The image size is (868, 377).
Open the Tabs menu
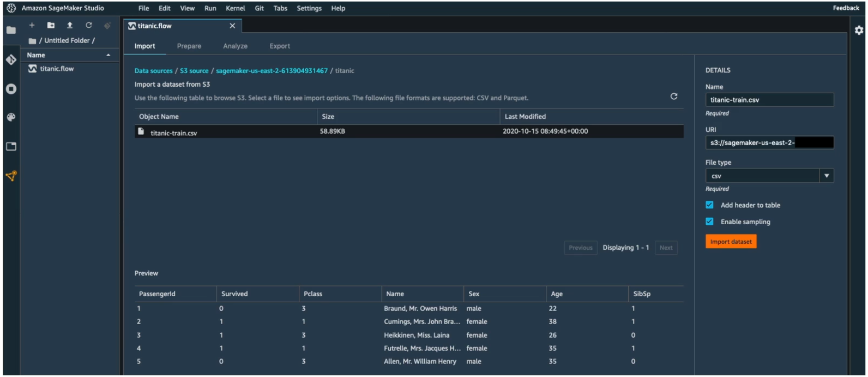[x=280, y=8]
